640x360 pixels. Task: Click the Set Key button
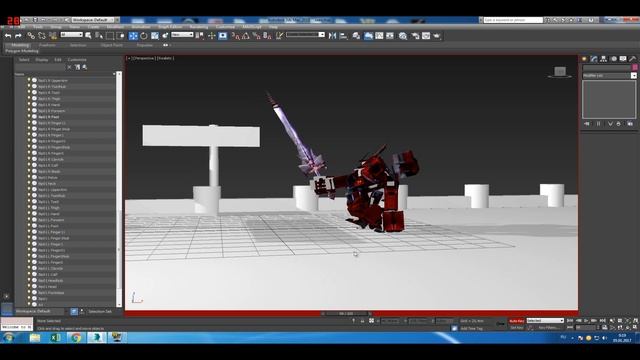[x=517, y=328]
